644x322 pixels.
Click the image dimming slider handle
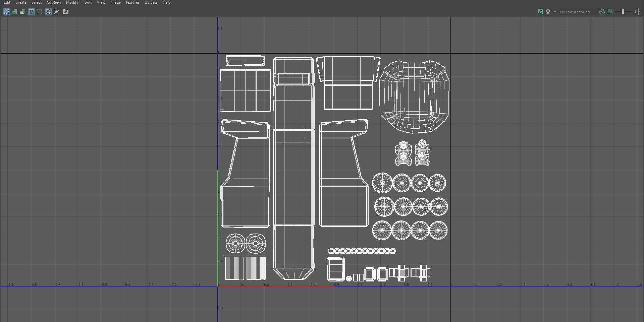click(623, 12)
